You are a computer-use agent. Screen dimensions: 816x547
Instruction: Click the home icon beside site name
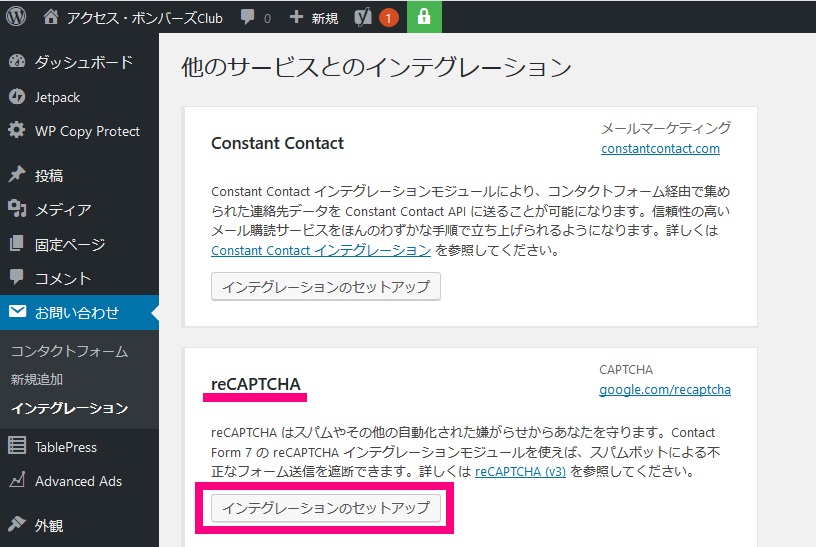[x=50, y=17]
